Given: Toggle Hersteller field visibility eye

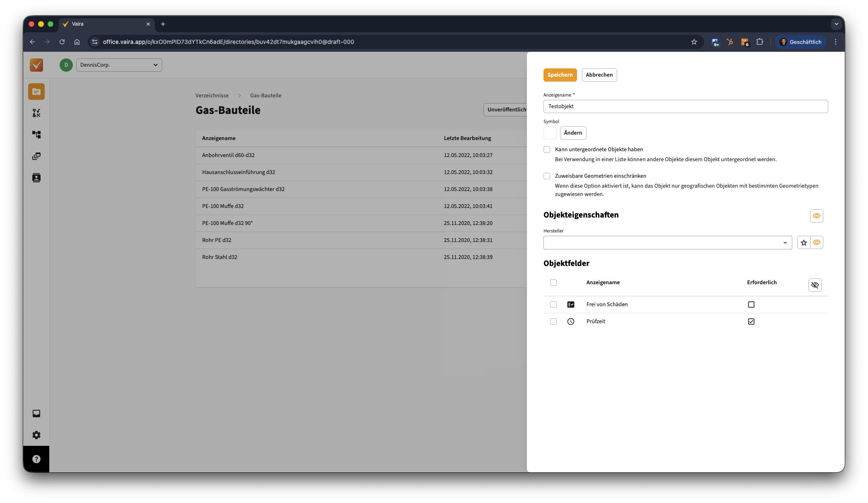Looking at the screenshot, I should point(816,243).
